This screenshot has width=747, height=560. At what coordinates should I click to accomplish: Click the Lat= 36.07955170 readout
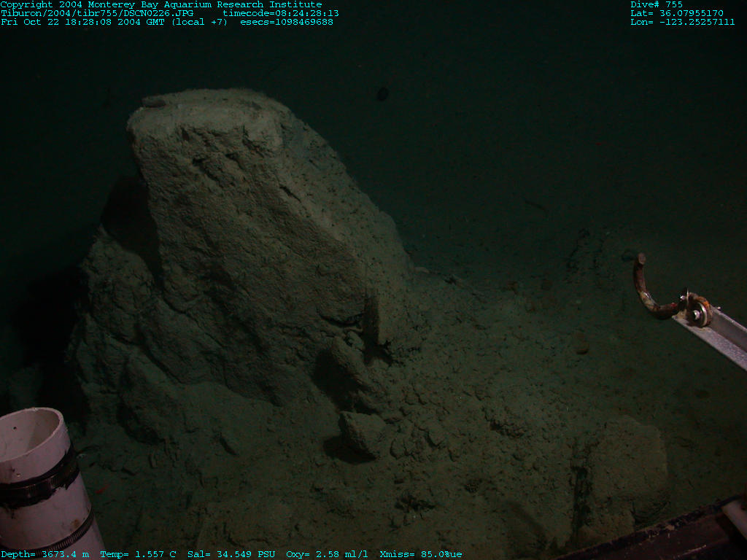click(677, 13)
